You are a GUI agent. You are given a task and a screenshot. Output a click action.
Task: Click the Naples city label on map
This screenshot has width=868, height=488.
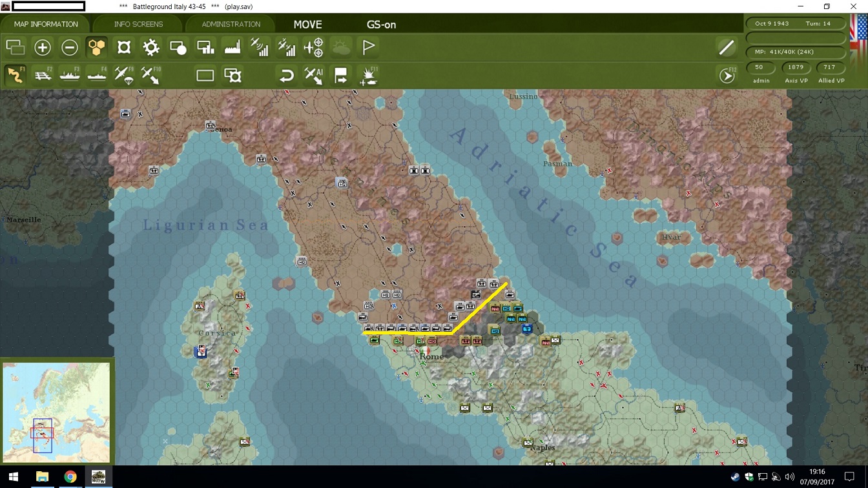coord(542,447)
